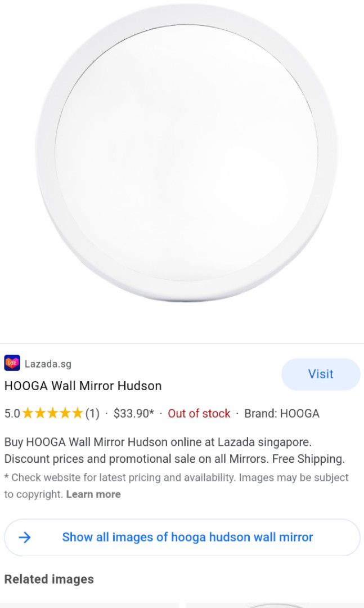Click the first gold rating star

28,413
